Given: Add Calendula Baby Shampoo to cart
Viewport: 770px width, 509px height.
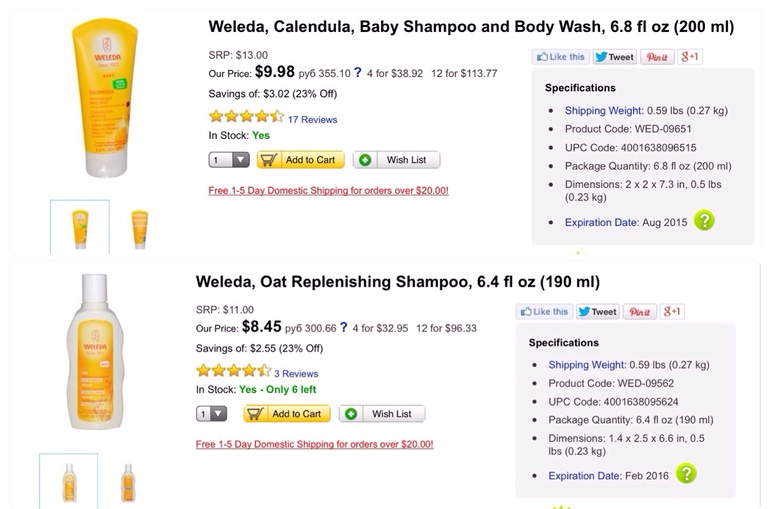Looking at the screenshot, I should [299, 160].
